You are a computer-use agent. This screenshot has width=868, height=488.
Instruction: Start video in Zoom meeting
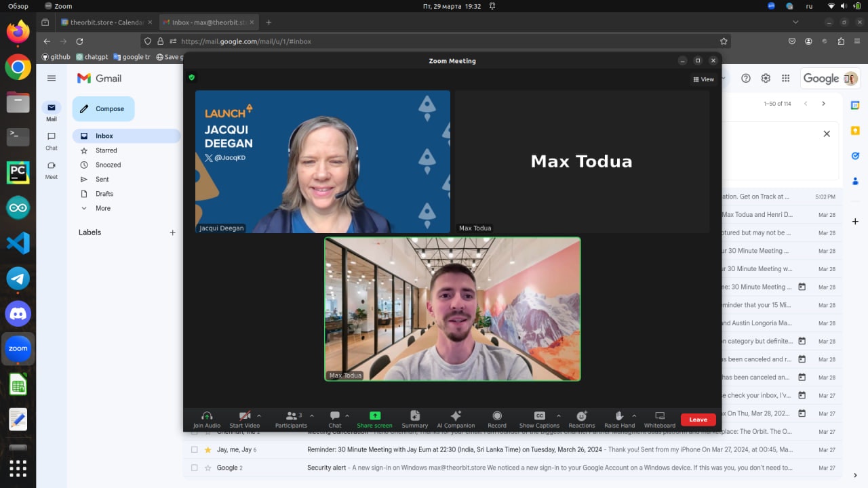pyautogui.click(x=244, y=419)
